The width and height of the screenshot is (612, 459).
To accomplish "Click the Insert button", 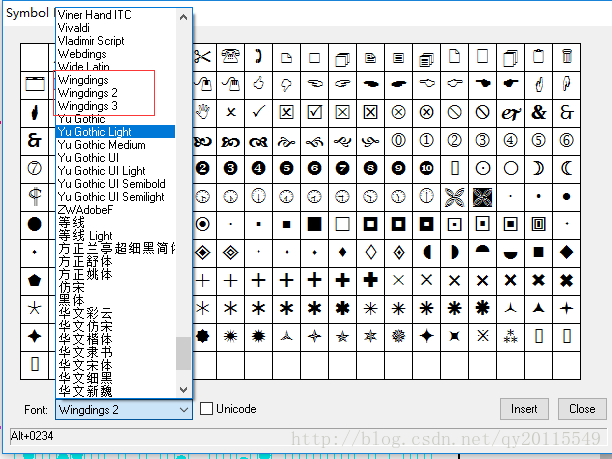I will (x=524, y=409).
